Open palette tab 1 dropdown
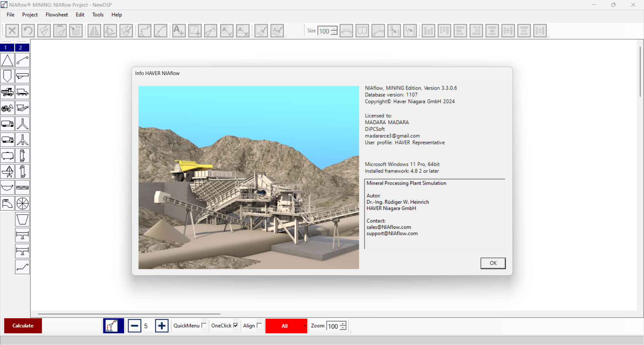 (11, 48)
